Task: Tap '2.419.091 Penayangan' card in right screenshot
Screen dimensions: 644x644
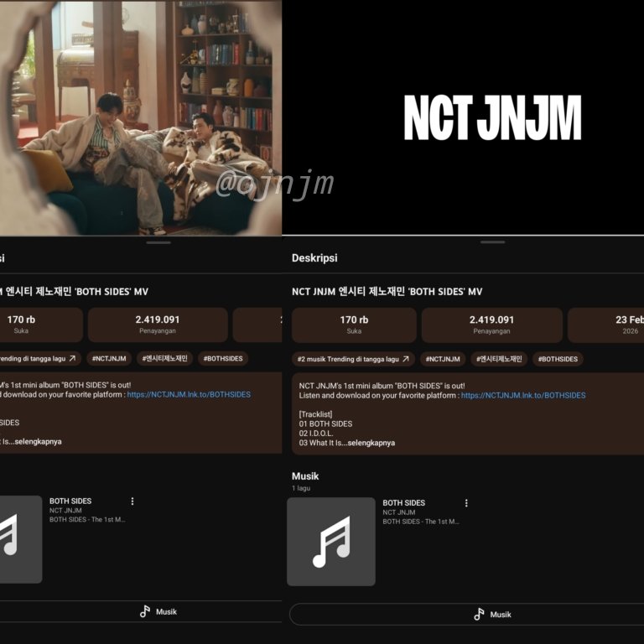Action: [x=491, y=325]
